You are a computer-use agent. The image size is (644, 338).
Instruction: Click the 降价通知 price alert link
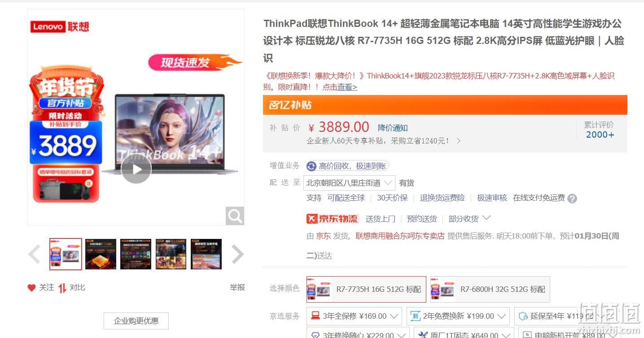[393, 128]
